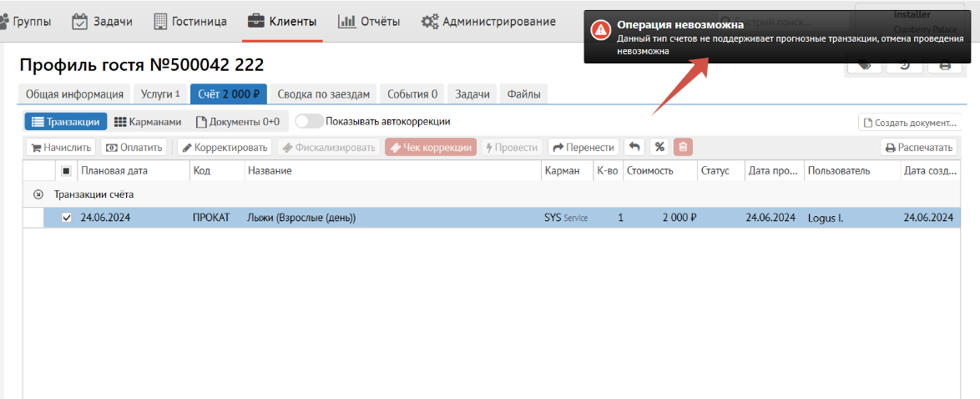Open События 0 tab
The image size is (980, 399).
412,94
